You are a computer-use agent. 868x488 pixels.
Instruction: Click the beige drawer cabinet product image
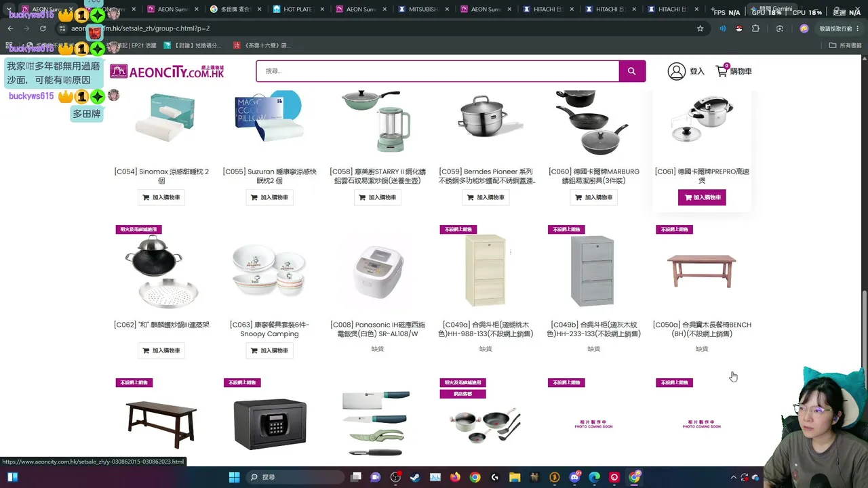[x=486, y=270]
